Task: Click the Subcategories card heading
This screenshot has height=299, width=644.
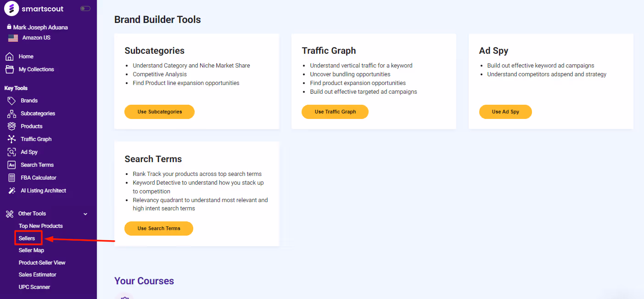Action: 155,51
